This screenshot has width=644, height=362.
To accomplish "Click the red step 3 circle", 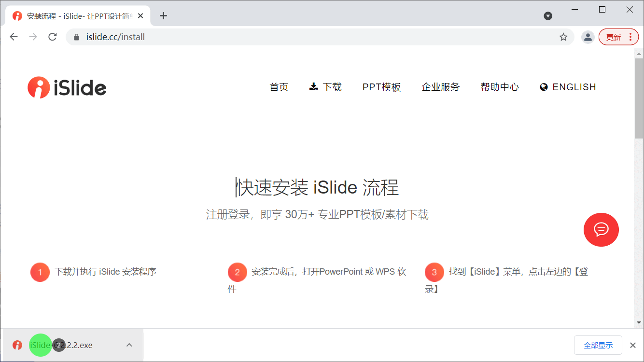I will tap(434, 272).
